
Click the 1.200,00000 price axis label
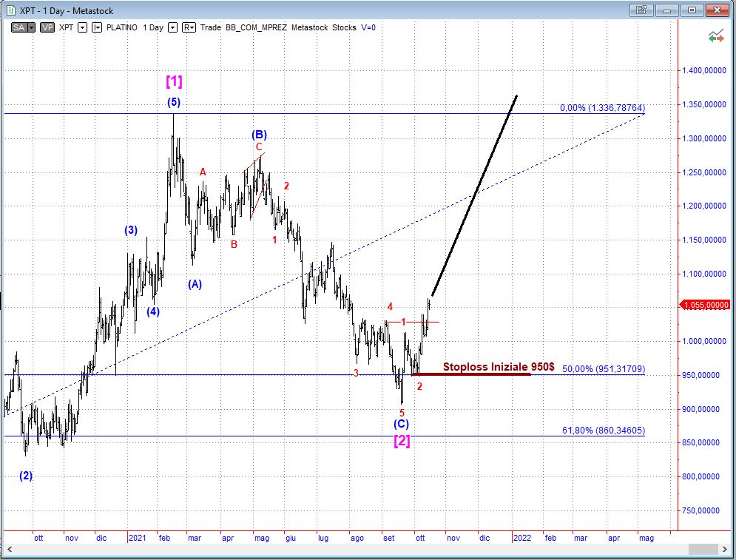pos(704,206)
